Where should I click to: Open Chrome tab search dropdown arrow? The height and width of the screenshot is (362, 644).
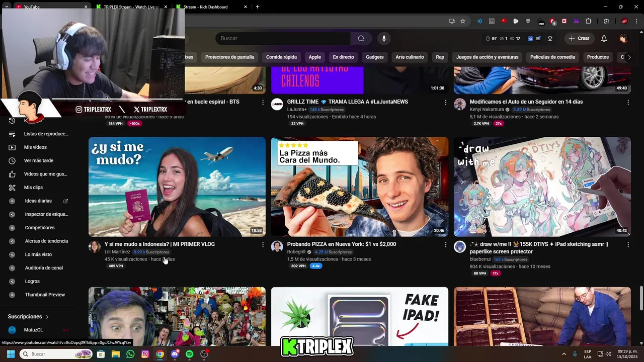tap(7, 7)
